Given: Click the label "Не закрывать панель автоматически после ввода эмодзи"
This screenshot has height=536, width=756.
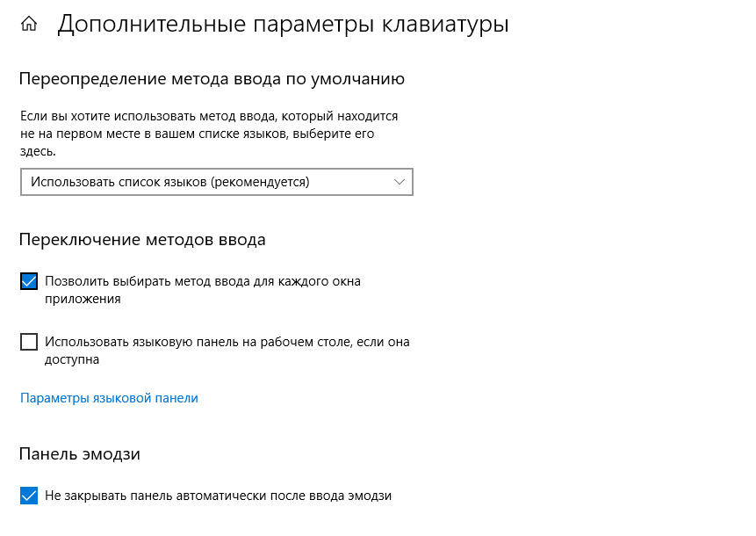Looking at the screenshot, I should 218,496.
